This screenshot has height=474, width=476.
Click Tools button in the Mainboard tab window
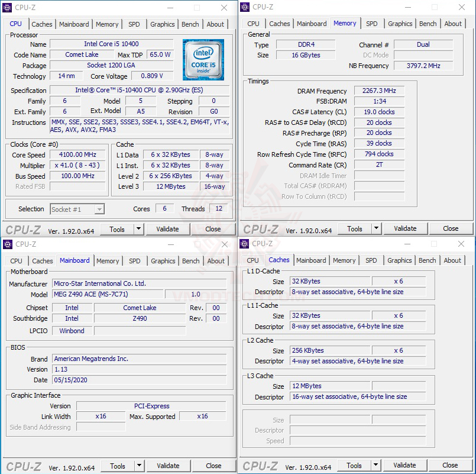[x=118, y=466]
